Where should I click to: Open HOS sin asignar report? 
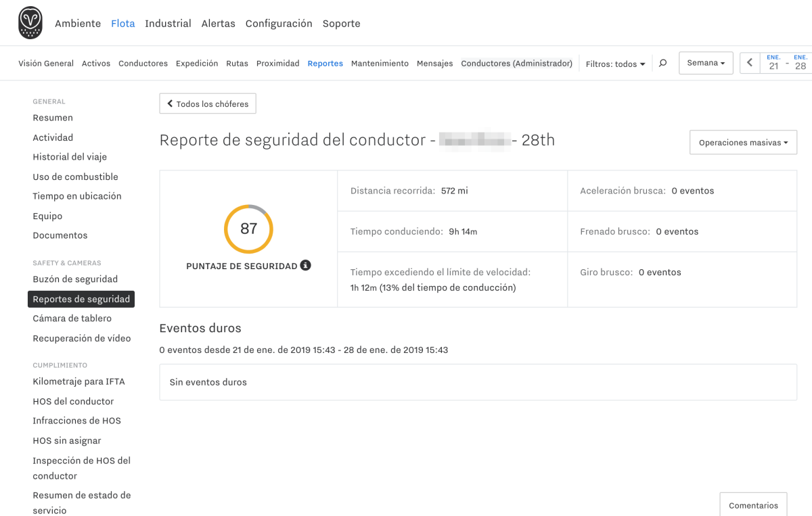pos(67,440)
